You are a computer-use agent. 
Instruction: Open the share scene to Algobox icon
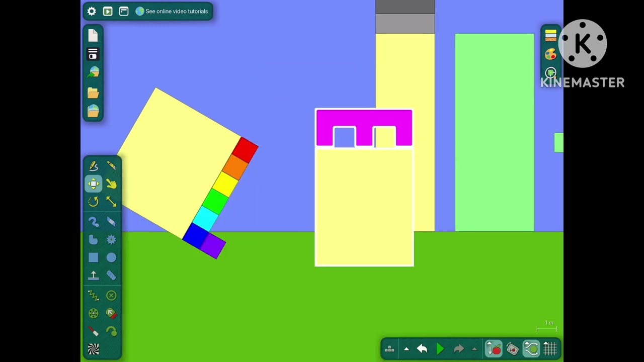click(x=93, y=73)
